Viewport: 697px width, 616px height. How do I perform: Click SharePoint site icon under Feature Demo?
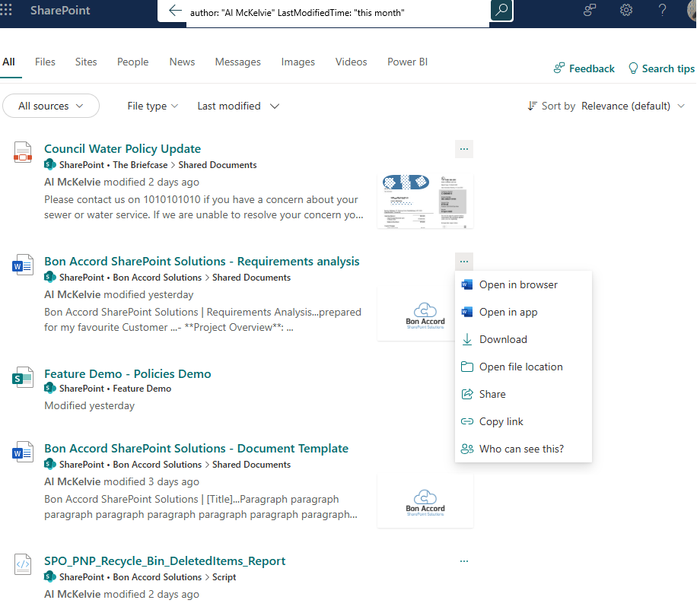pyautogui.click(x=49, y=388)
